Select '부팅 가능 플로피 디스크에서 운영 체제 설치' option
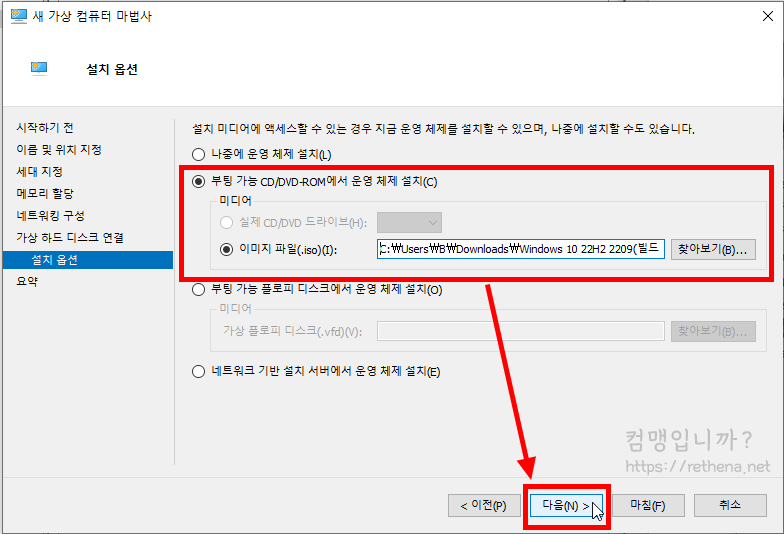This screenshot has height=534, width=784. click(198, 290)
